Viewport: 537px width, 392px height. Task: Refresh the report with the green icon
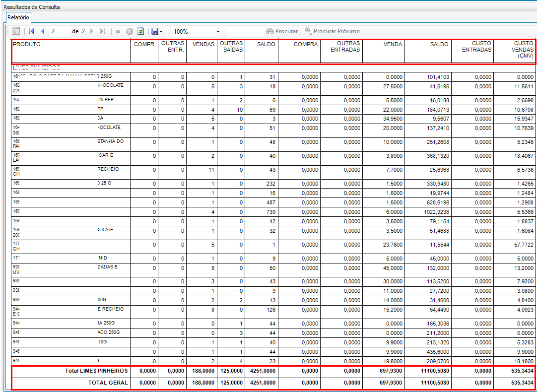pyautogui.click(x=141, y=31)
